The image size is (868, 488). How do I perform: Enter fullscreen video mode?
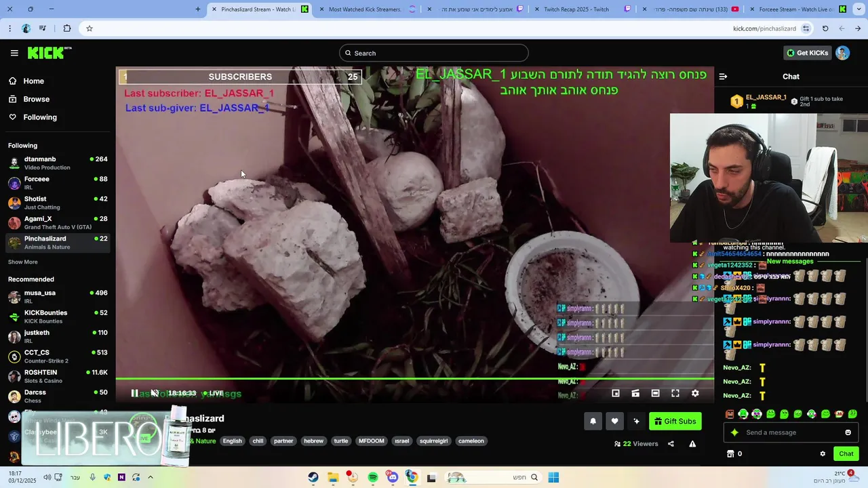point(675,393)
